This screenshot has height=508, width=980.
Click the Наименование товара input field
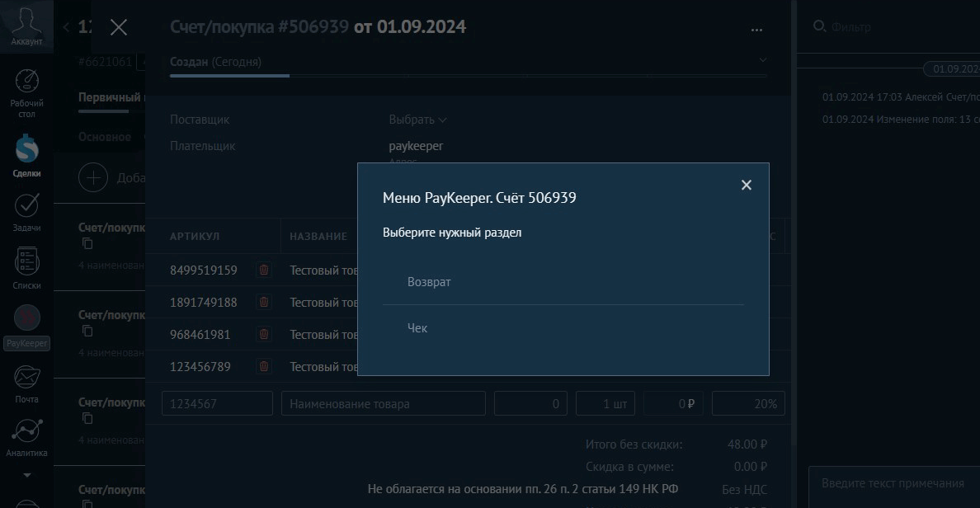(383, 404)
